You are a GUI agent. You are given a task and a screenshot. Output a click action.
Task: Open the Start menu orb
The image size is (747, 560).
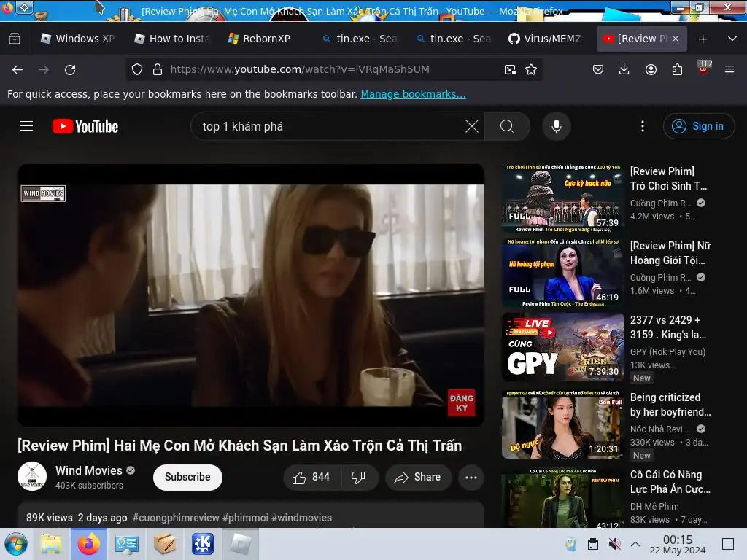coord(16,544)
